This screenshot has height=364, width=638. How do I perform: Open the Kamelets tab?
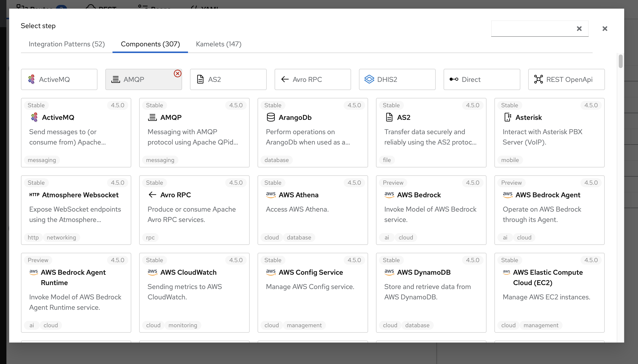tap(218, 44)
